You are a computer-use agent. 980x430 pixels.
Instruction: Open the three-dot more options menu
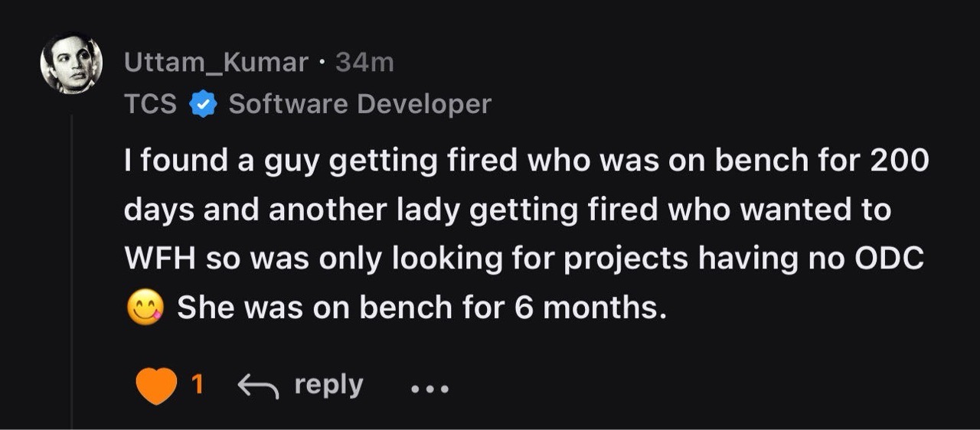coord(430,389)
